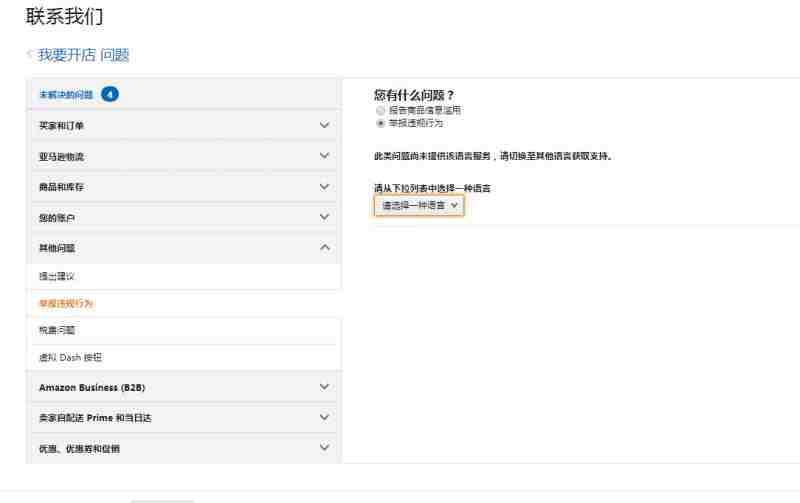Expand the 亚马逊物流 section chevron
The image size is (800, 503).
tap(323, 156)
